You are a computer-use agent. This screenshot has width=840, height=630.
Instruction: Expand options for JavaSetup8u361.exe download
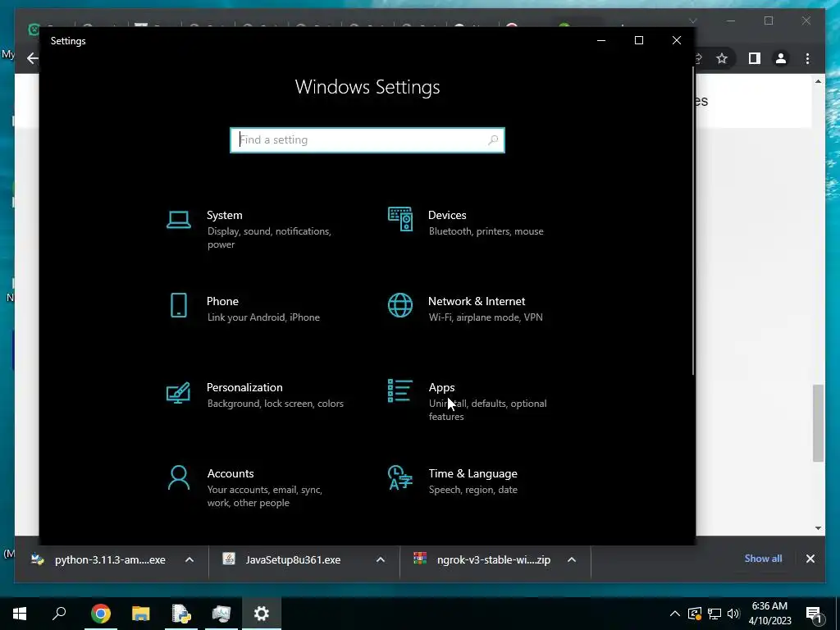[x=381, y=559]
